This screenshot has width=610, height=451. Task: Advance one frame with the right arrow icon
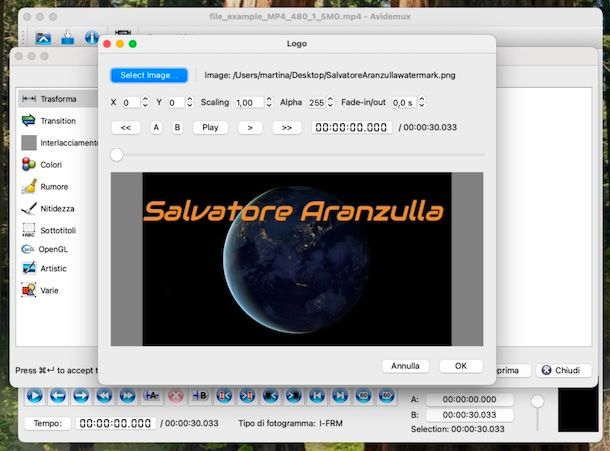[81, 396]
